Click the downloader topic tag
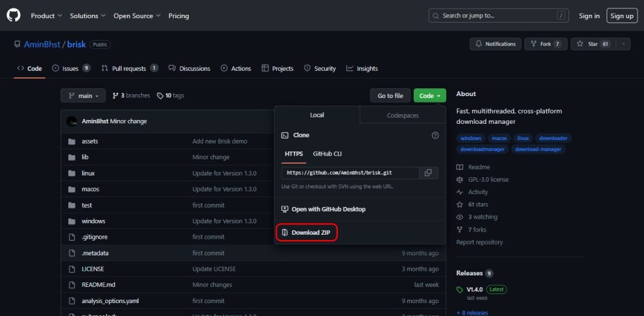 coord(553,139)
